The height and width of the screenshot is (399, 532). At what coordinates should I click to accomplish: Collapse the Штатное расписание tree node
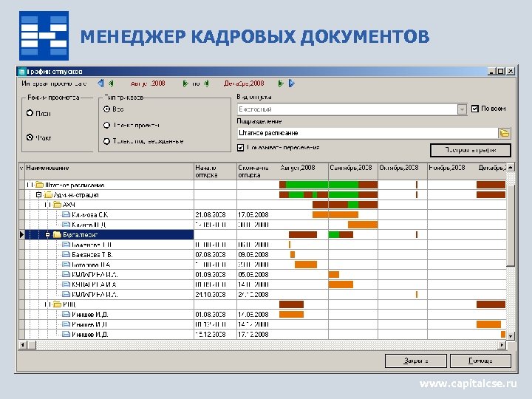click(x=30, y=185)
